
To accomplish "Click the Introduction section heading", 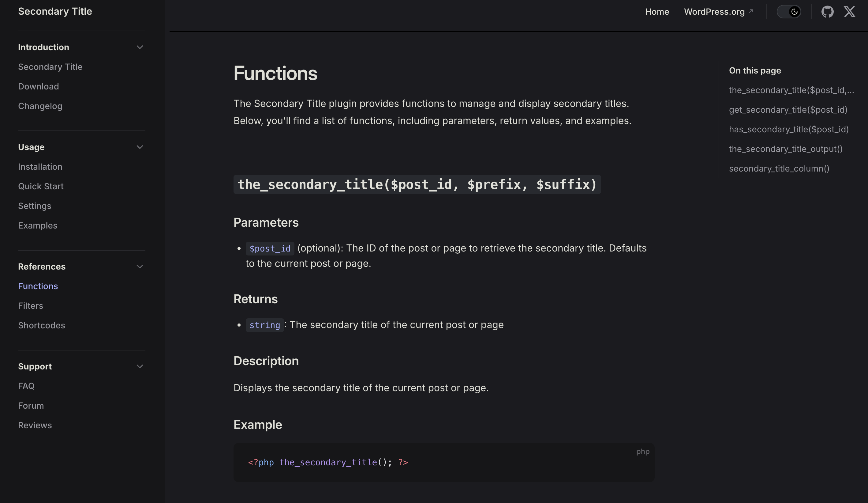I will click(x=43, y=47).
